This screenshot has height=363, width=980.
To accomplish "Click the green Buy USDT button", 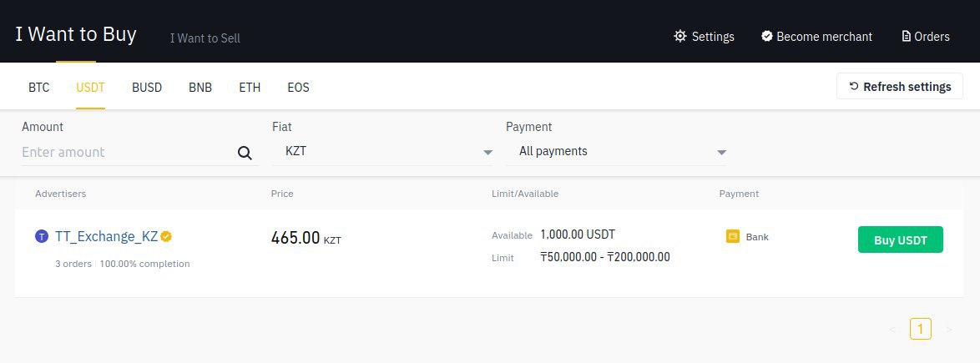I will (900, 240).
